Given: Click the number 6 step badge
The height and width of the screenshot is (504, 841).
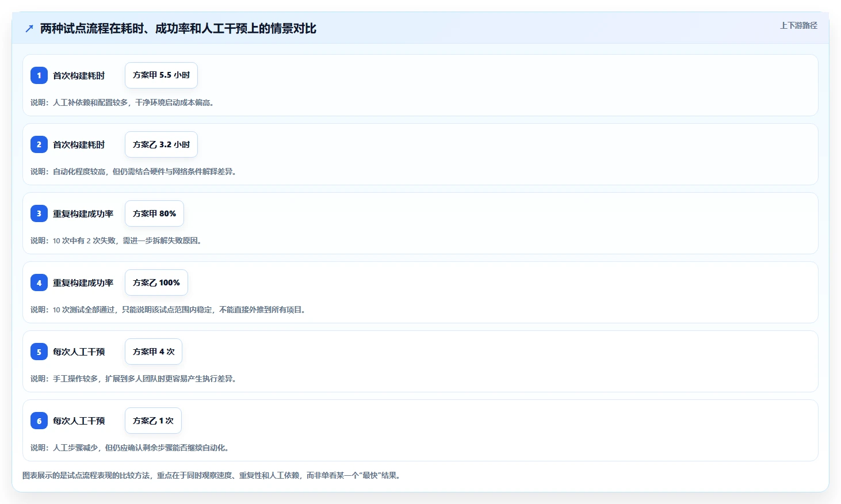Looking at the screenshot, I should 39,421.
